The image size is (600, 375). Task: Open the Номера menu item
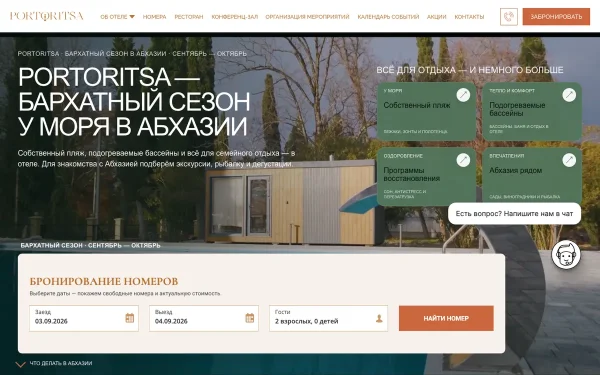(155, 17)
